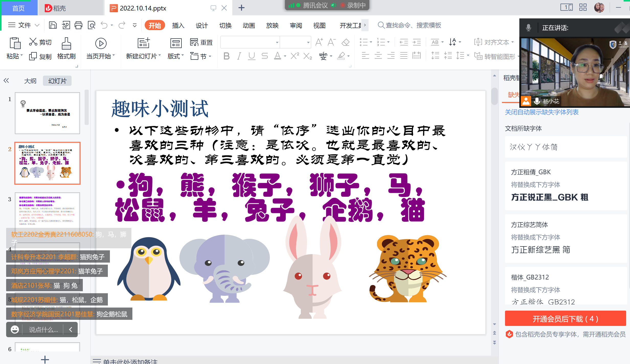Toggle Bold formatting button
This screenshot has height=364, width=630.
[x=226, y=56]
